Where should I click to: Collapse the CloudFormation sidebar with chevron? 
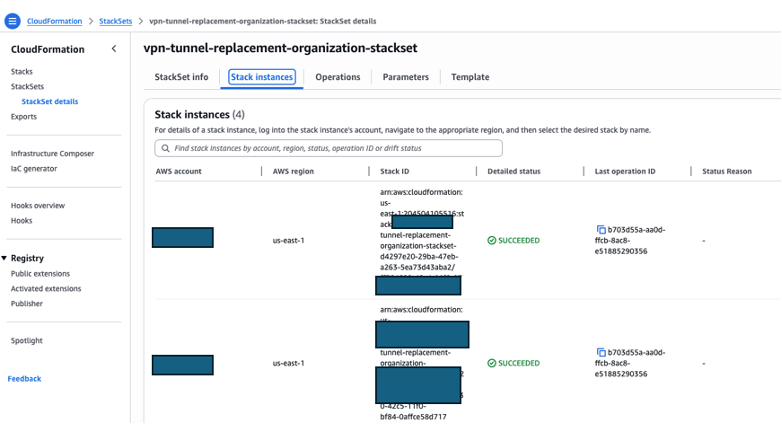114,49
